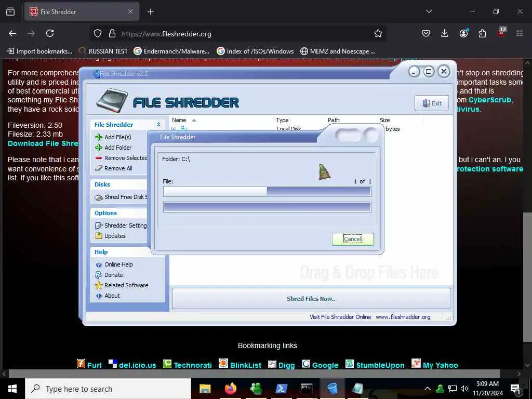Open a new tab in Firefox
Viewport: 532px width, 399px height.
point(150,12)
